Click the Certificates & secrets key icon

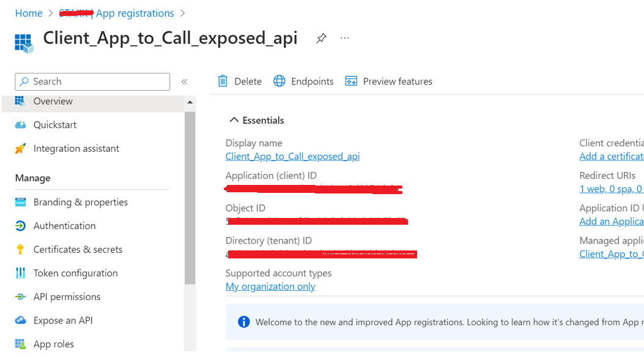point(20,249)
